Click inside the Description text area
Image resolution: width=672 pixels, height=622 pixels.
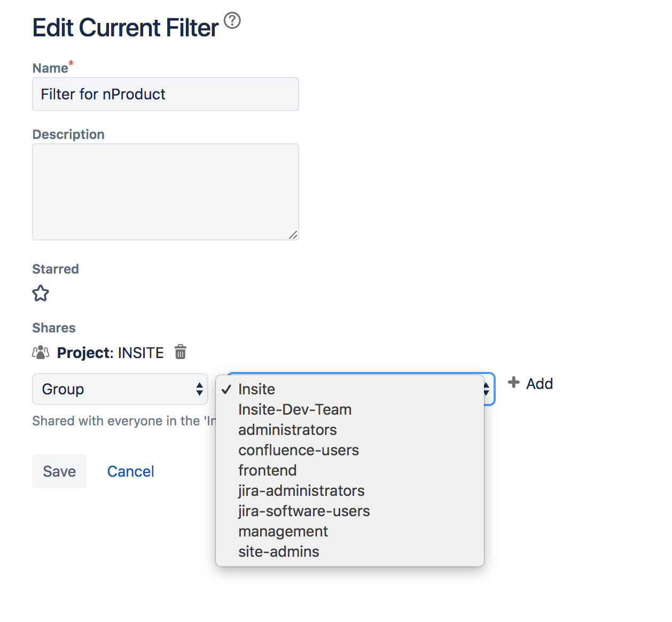coord(166,192)
